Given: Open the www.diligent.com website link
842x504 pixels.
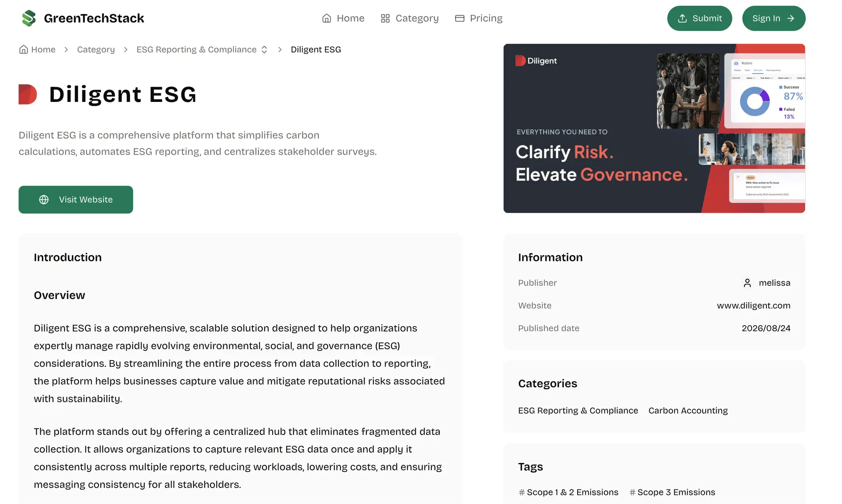Looking at the screenshot, I should [x=754, y=305].
